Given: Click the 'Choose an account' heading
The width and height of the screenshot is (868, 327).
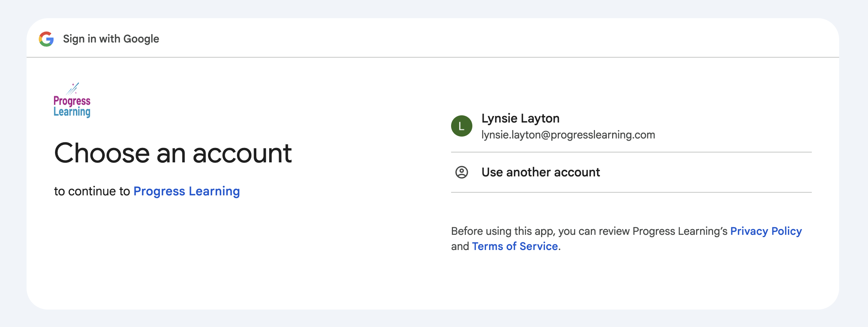Looking at the screenshot, I should click(x=173, y=153).
